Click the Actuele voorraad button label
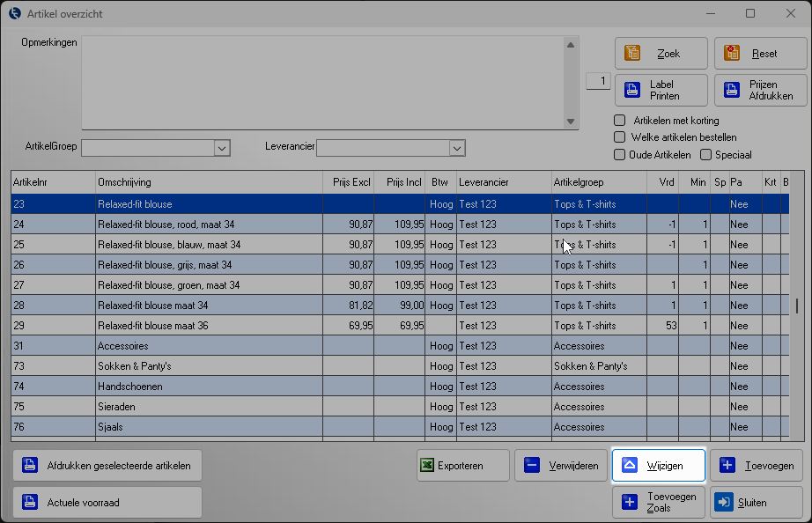812x523 pixels. 84,502
